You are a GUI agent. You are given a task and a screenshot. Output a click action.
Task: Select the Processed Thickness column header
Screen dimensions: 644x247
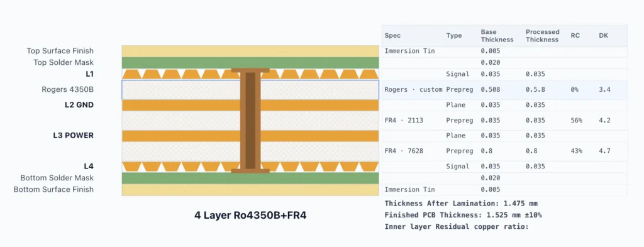pos(542,36)
